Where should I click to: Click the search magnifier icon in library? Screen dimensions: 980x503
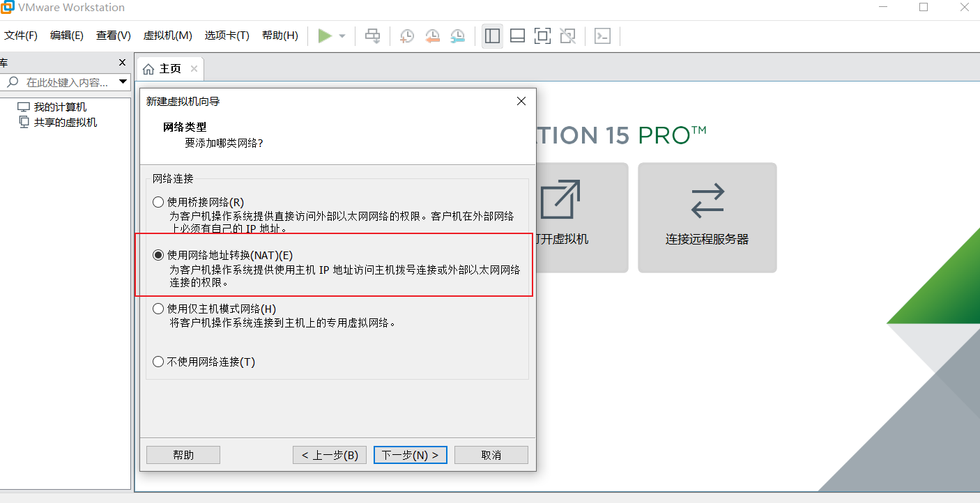(x=12, y=82)
